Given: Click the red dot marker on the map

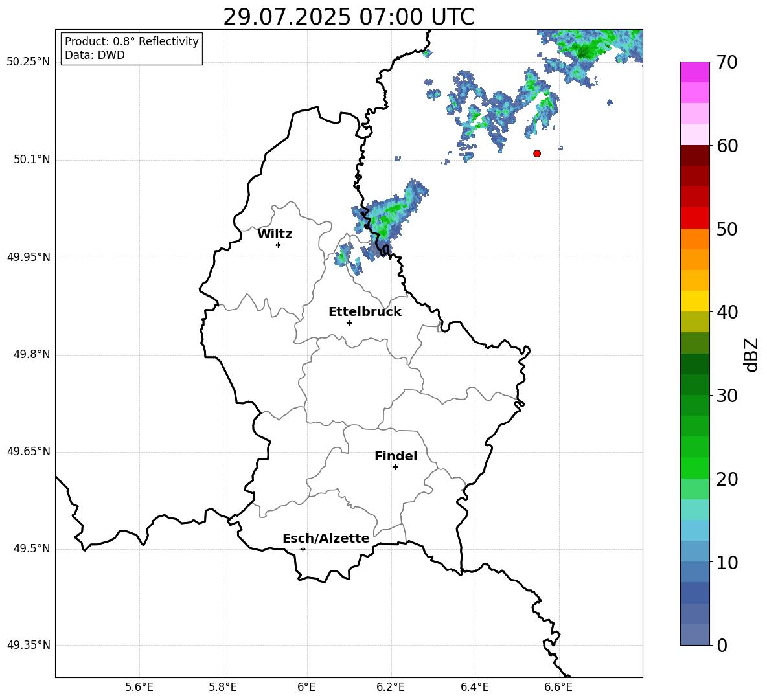Looking at the screenshot, I should pyautogui.click(x=537, y=153).
